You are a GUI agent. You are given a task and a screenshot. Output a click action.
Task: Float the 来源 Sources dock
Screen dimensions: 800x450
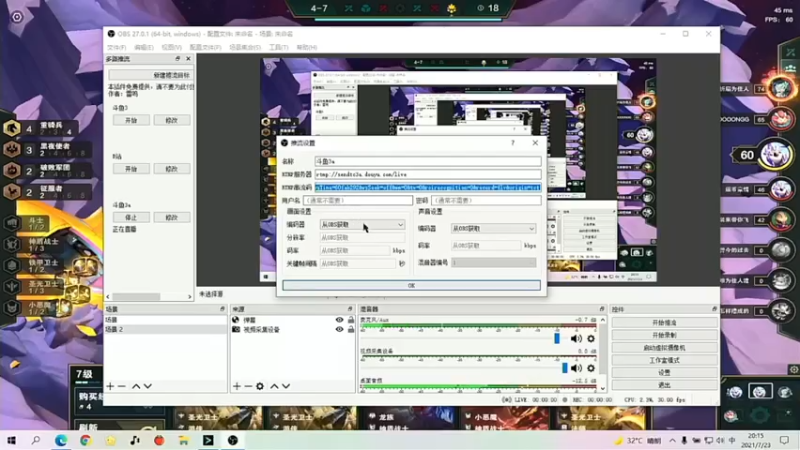tap(349, 309)
